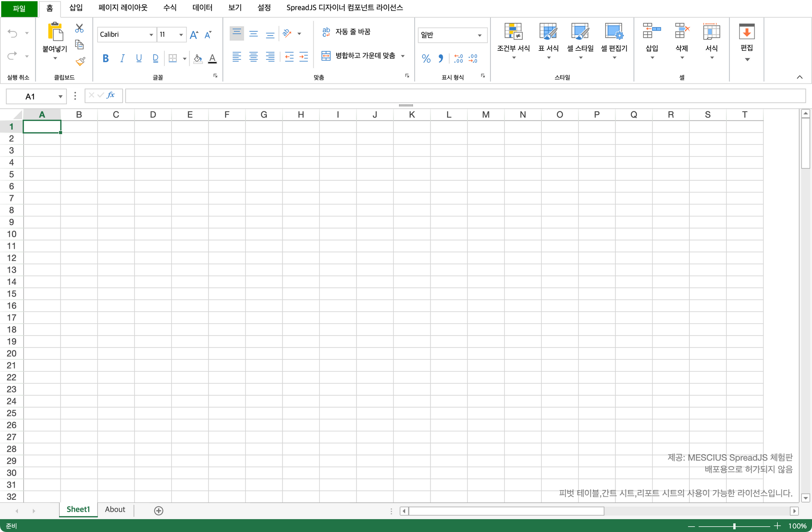Switch to the 삽입 ribbon tab
Image resolution: width=812 pixels, height=532 pixels.
tap(76, 8)
